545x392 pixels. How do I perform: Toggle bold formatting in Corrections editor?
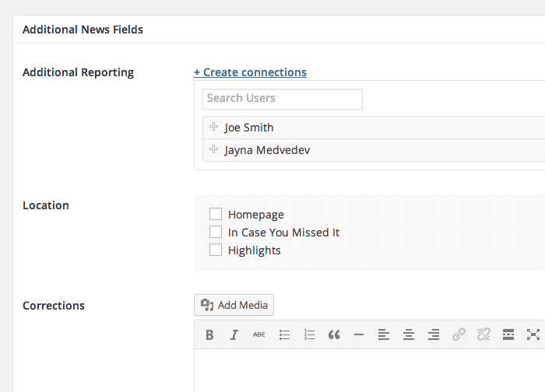209,334
